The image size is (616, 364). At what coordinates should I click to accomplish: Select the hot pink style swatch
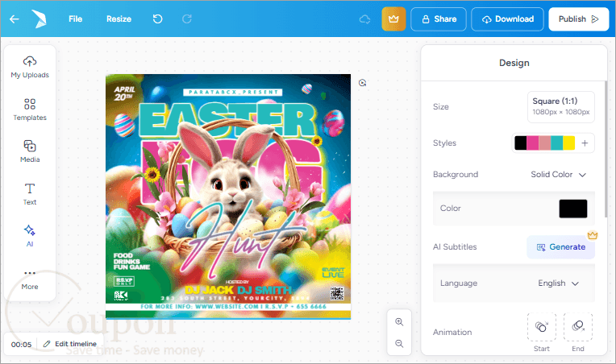click(x=532, y=143)
